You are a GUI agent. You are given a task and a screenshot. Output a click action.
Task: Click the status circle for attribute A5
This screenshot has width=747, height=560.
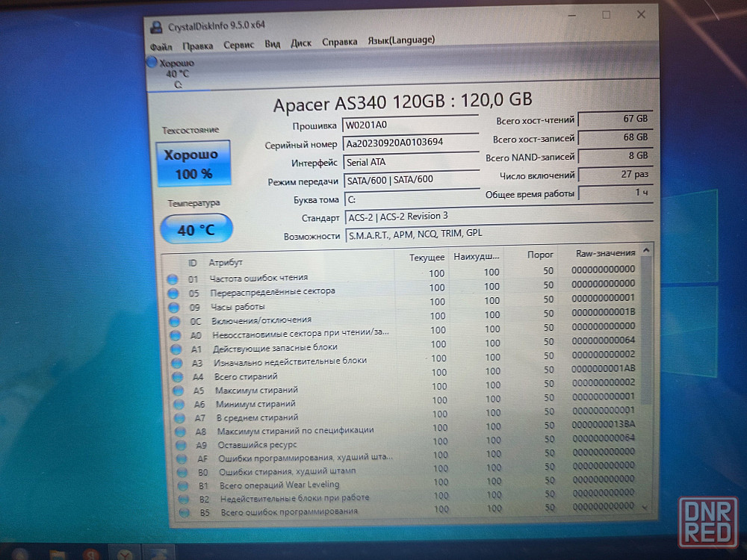click(179, 391)
